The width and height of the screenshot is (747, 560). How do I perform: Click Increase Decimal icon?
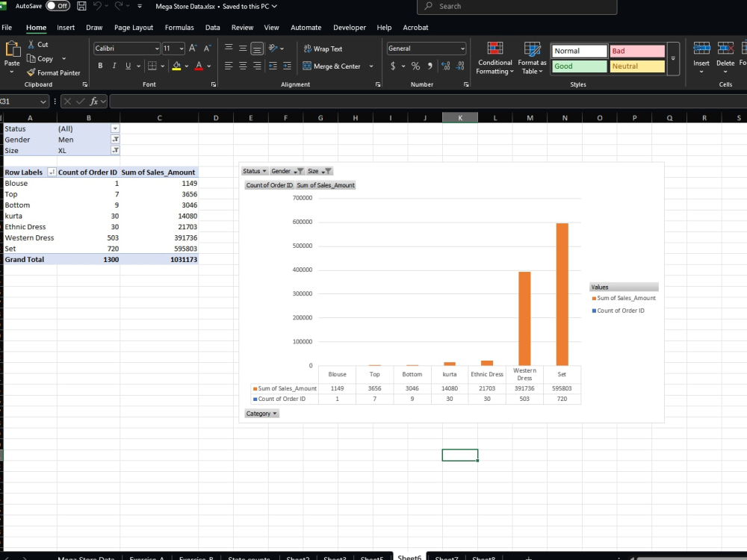point(445,66)
